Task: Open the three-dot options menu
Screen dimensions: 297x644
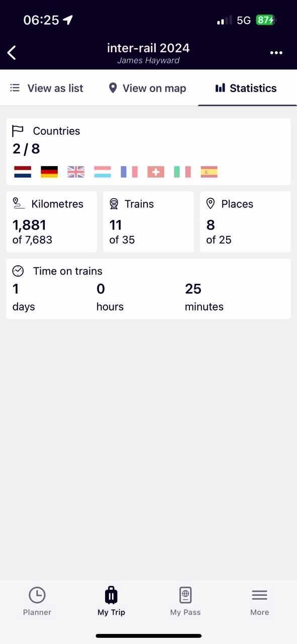Action: pyautogui.click(x=276, y=53)
